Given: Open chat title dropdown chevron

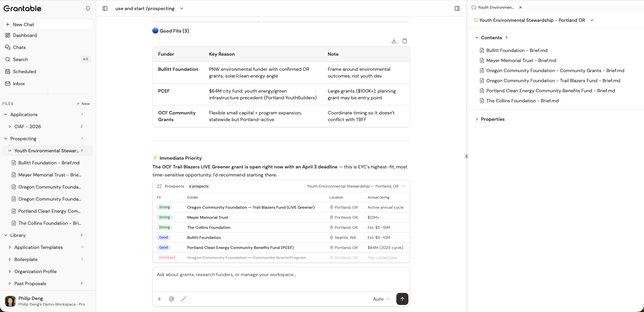Looking at the screenshot, I should pos(182,8).
